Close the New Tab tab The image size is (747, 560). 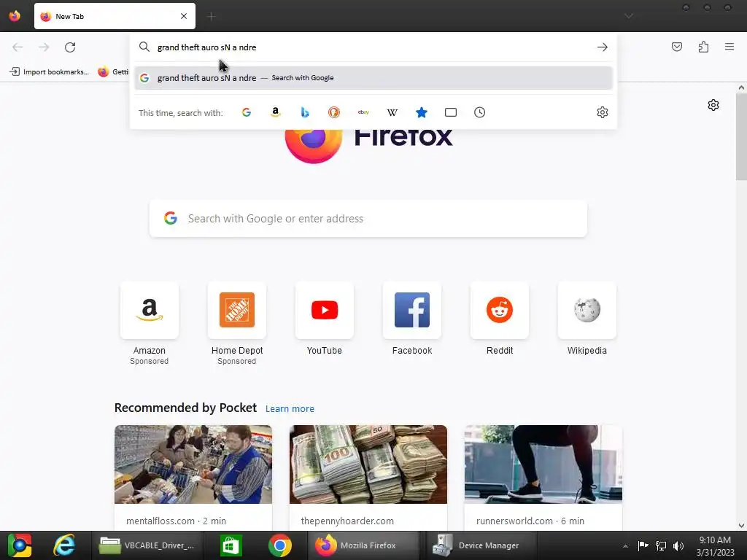tap(184, 16)
